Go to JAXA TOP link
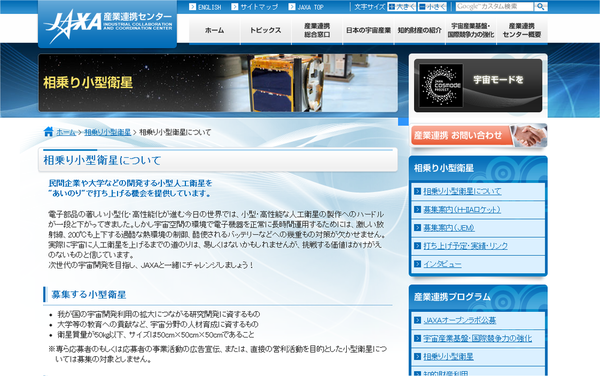 pyautogui.click(x=310, y=7)
